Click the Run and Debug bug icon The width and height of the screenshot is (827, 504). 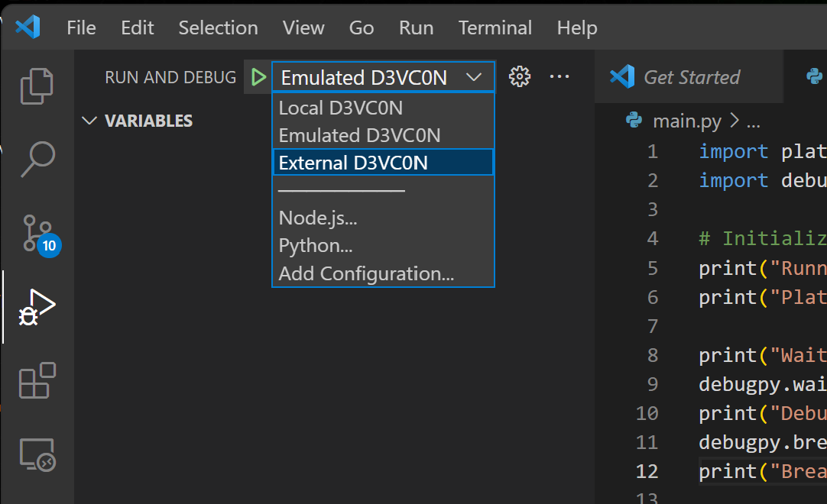pos(37,307)
